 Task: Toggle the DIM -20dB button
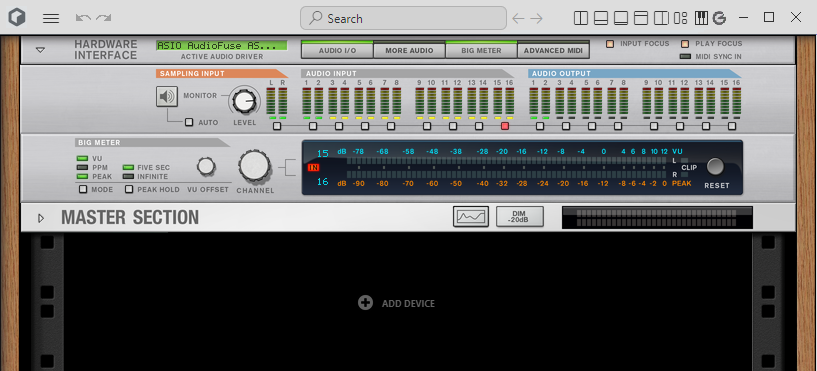[519, 216]
